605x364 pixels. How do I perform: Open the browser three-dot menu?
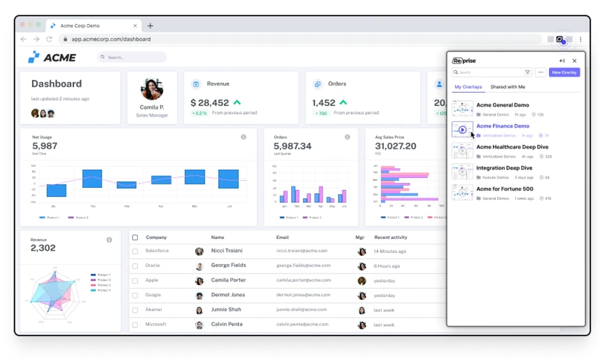pyautogui.click(x=581, y=39)
